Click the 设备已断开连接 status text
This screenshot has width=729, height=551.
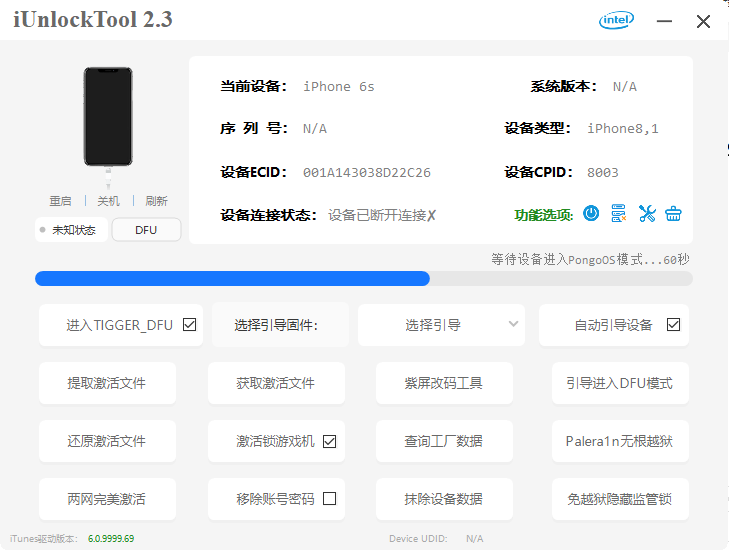click(382, 215)
